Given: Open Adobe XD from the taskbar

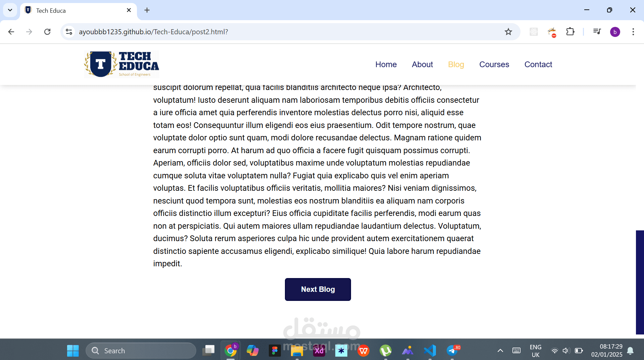Looking at the screenshot, I should [319, 351].
